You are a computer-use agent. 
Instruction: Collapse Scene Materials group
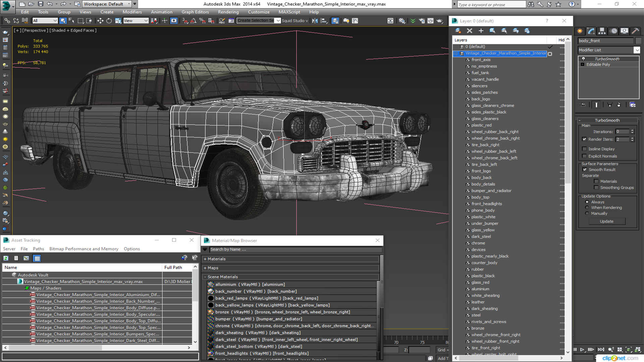click(205, 277)
